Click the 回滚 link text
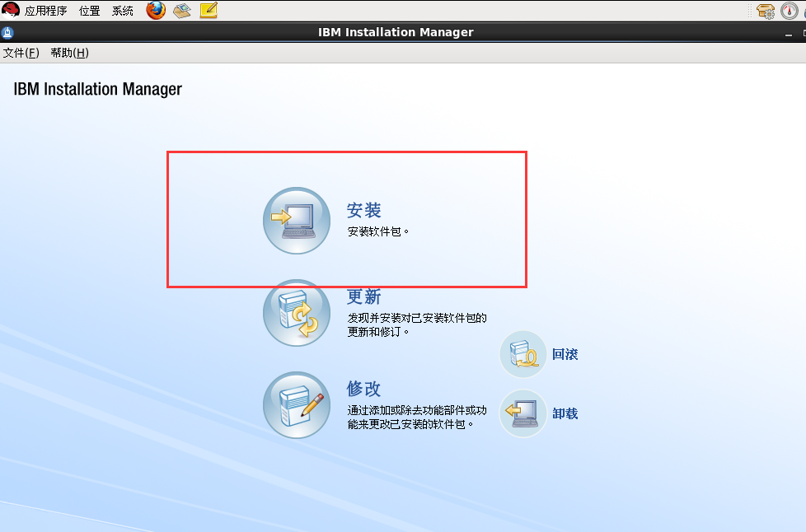 click(x=565, y=354)
